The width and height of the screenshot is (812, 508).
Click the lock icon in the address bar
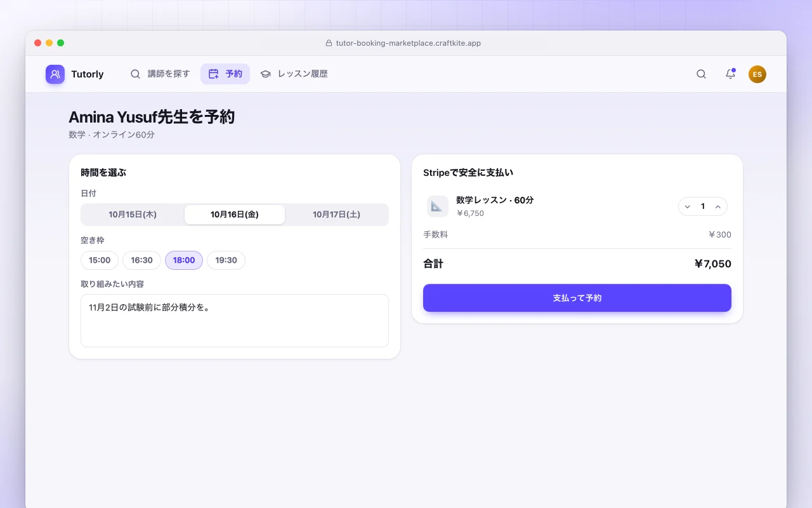(329, 43)
